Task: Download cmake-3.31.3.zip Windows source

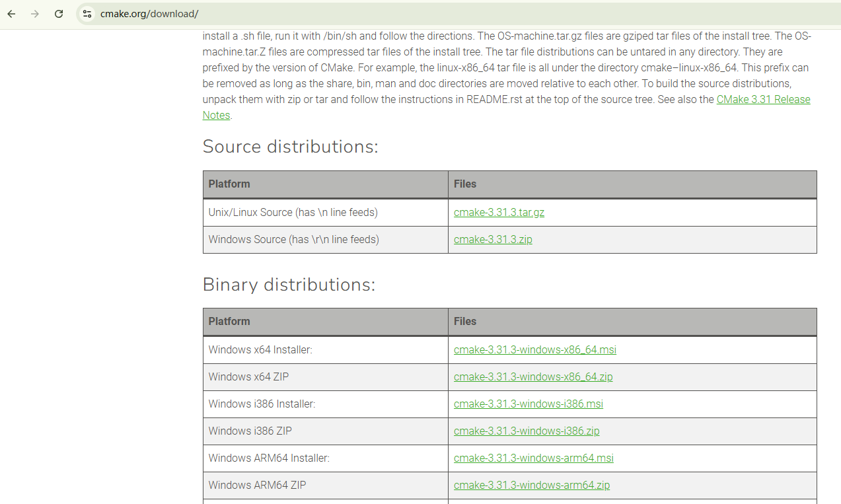Action: pyautogui.click(x=493, y=240)
